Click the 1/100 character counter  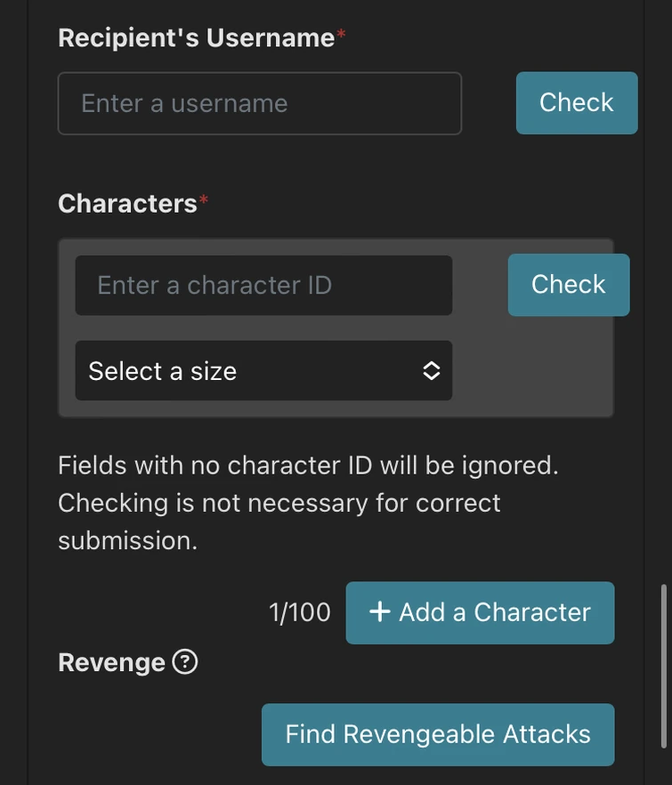(x=300, y=612)
